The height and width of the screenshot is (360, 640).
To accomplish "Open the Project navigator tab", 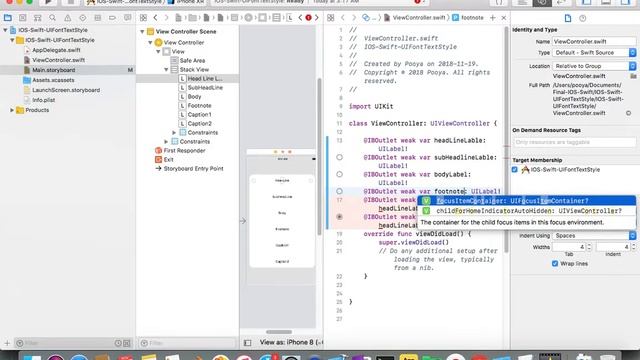I will coord(7,18).
